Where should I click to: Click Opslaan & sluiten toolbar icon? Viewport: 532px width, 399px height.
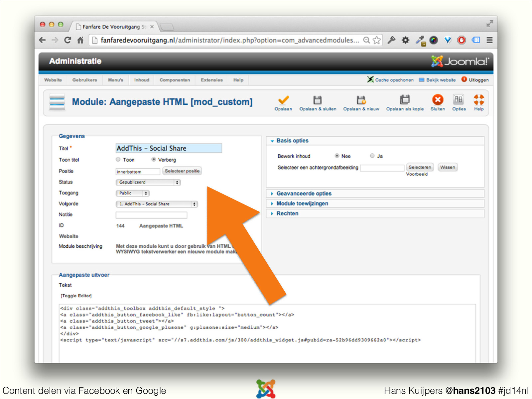click(318, 100)
